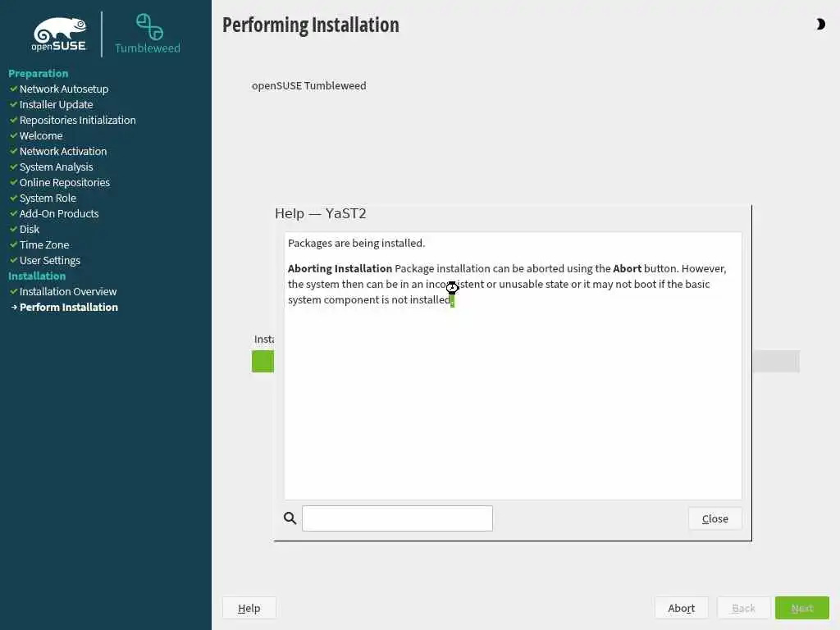Screen dimensions: 840x630
Task: Select System Role step
Action: pos(48,199)
